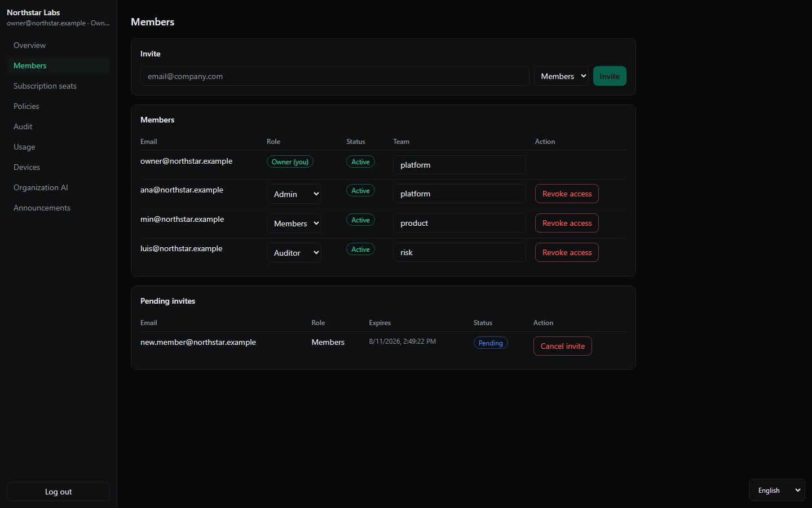Open the Audit section
The height and width of the screenshot is (508, 812).
[58, 126]
